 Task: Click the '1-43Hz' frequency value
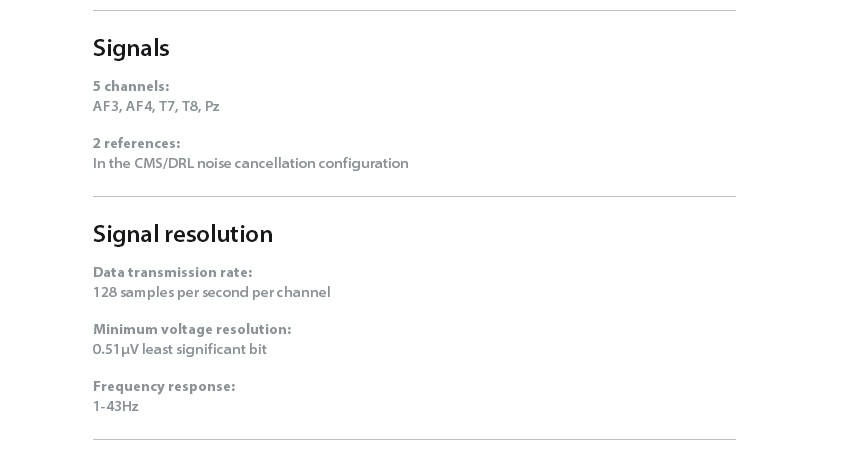pyautogui.click(x=116, y=406)
